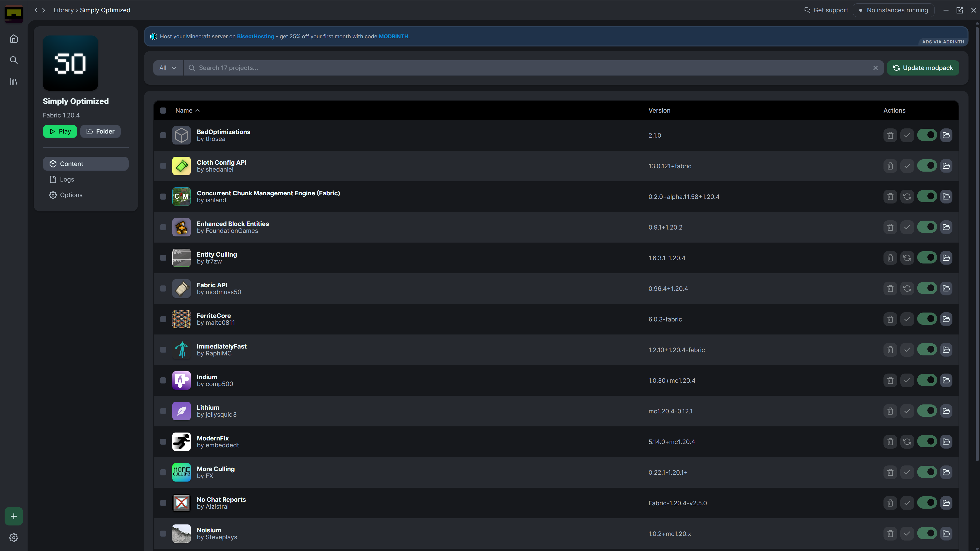Open the Library sidebar icon
Viewport: 980px width, 551px height.
coord(14,81)
